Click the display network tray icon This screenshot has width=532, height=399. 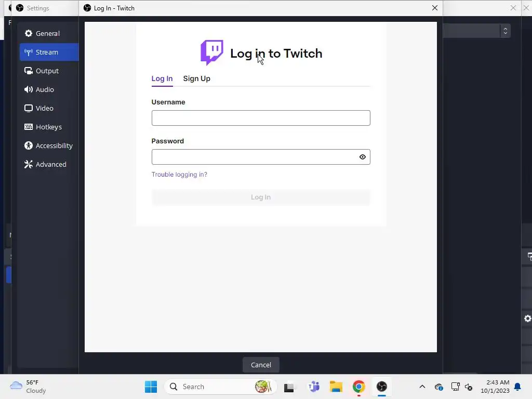pos(455,387)
